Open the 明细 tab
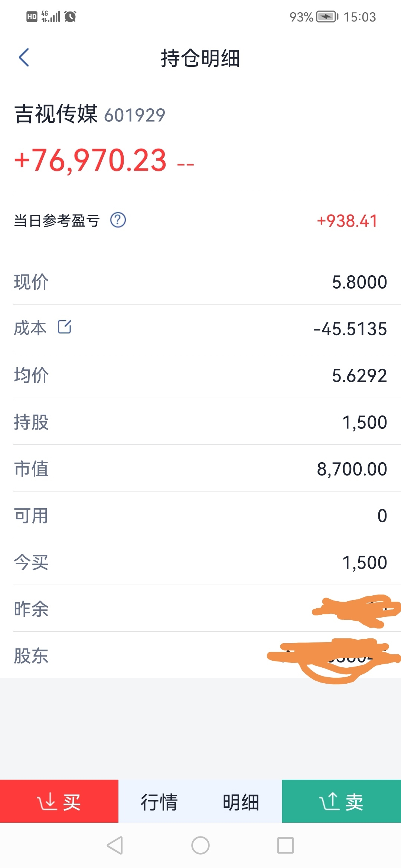Image resolution: width=401 pixels, height=868 pixels. point(241,802)
